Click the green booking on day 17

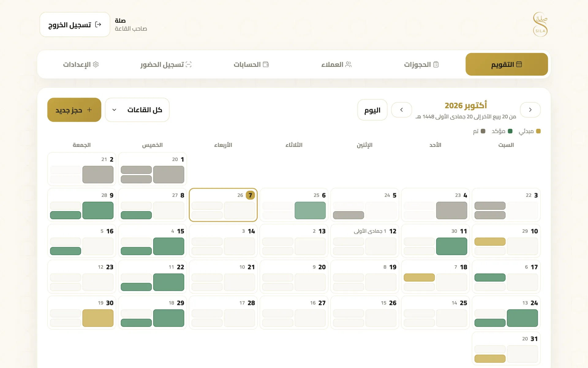490,278
